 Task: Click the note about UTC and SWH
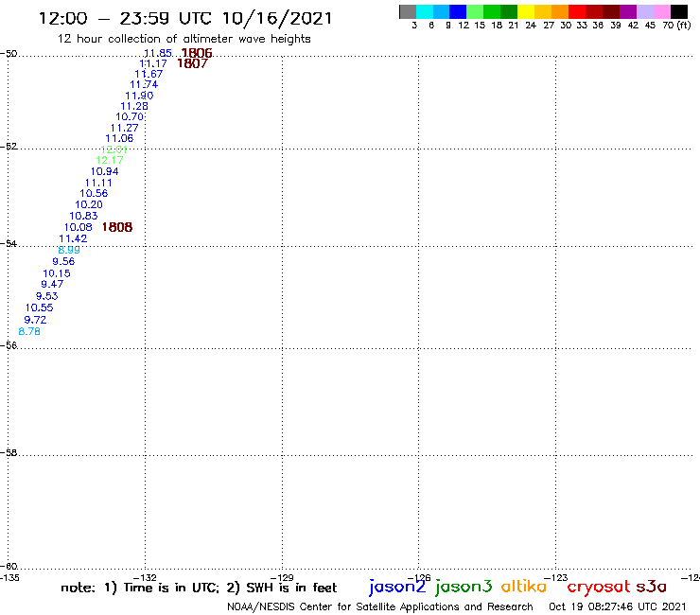pos(199,589)
